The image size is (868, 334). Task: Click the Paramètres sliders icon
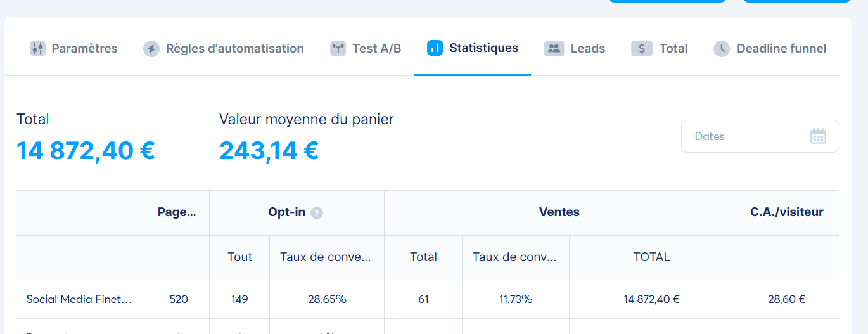point(38,49)
